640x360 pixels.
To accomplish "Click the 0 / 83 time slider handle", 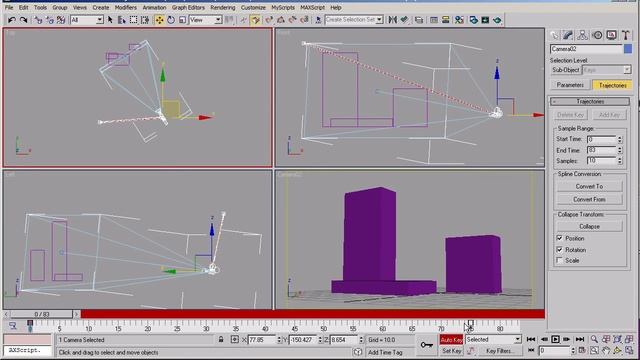I will [x=42, y=314].
